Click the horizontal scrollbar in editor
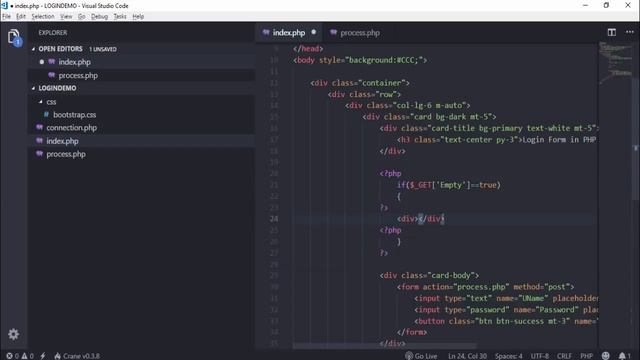This screenshot has width=640, height=360. click(384, 346)
